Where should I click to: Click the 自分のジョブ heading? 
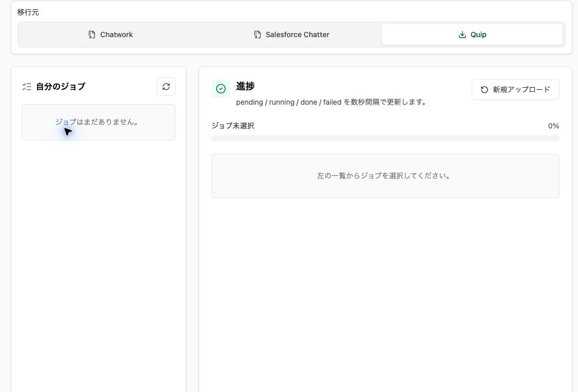tap(60, 87)
